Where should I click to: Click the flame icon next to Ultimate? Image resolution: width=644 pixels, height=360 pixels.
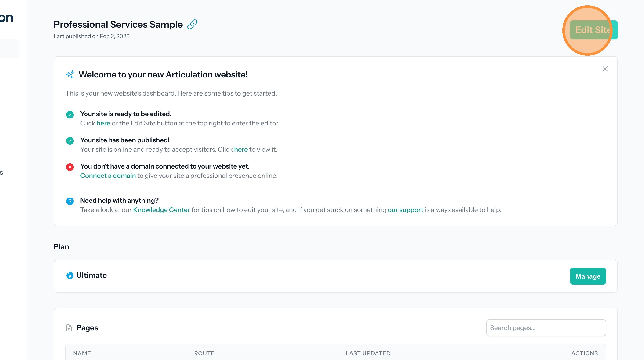pos(70,275)
